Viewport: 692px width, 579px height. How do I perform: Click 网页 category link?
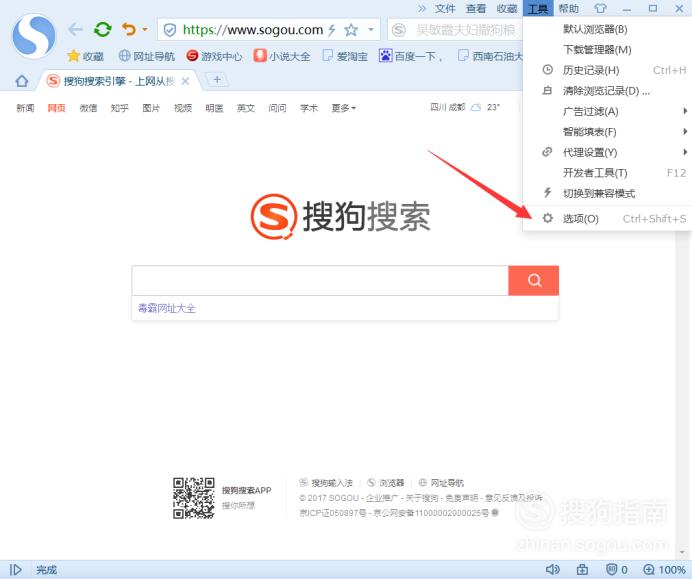click(x=56, y=108)
